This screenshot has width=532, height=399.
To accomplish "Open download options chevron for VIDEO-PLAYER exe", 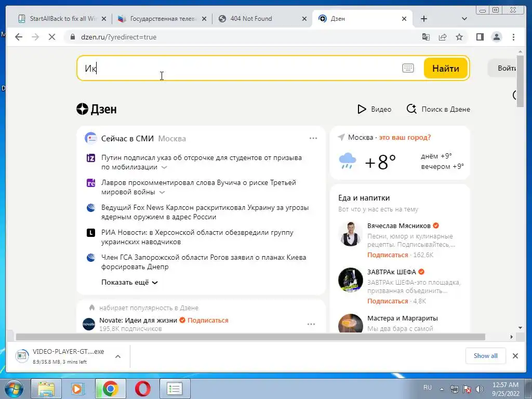I will (118, 356).
